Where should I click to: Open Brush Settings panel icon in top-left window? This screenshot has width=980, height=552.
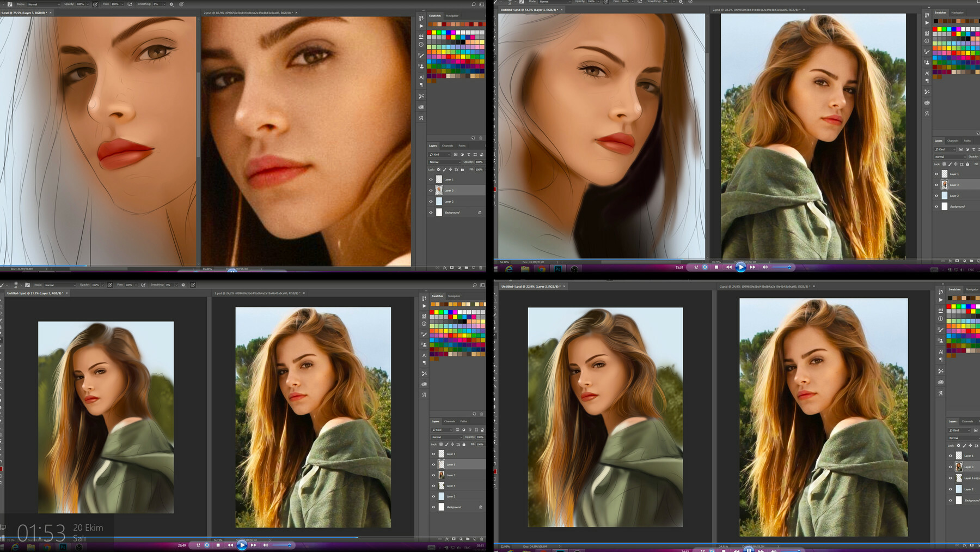pyautogui.click(x=421, y=56)
